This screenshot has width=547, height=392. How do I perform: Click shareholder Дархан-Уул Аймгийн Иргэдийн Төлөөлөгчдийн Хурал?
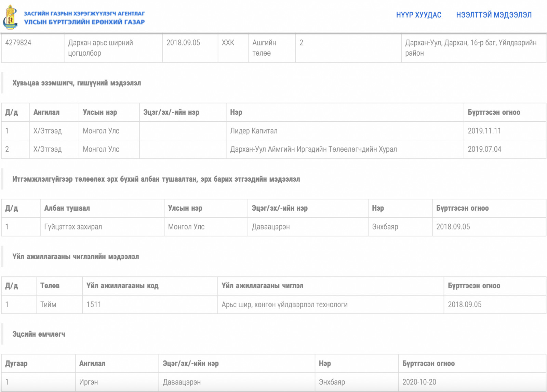[x=313, y=149]
